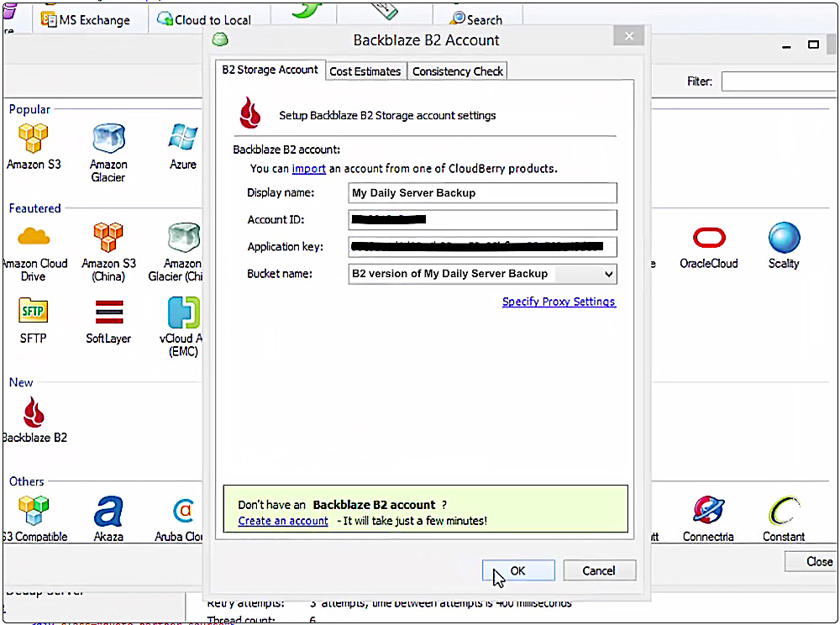Select the OracleCloud storage icon
This screenshot has height=625, width=840.
click(x=709, y=237)
